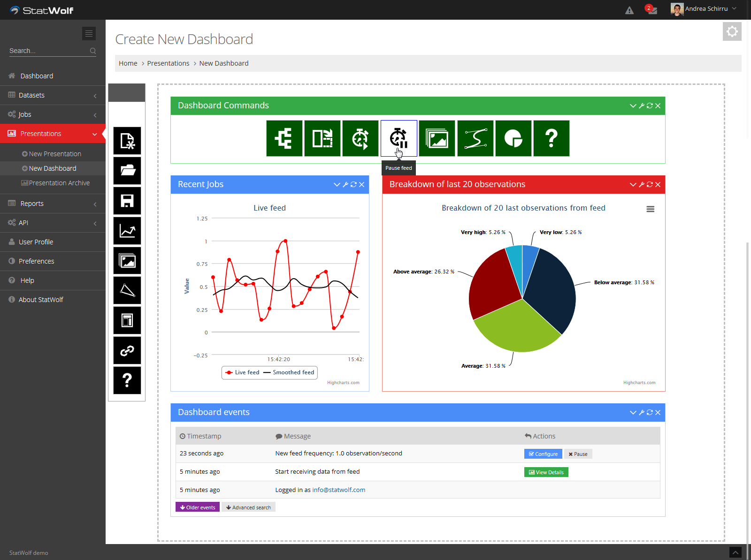The height and width of the screenshot is (560, 751).
Task: Open Preferences in the sidebar
Action: click(53, 261)
